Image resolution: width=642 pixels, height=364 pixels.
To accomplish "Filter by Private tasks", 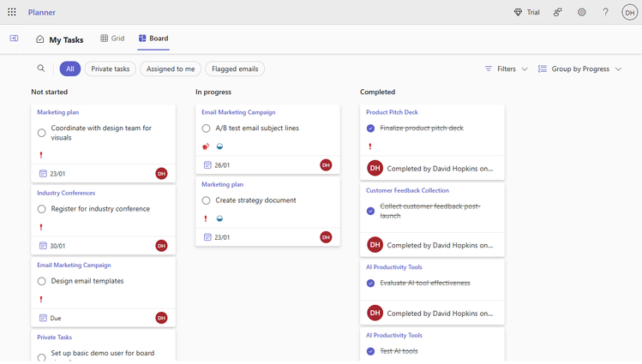I will click(111, 69).
